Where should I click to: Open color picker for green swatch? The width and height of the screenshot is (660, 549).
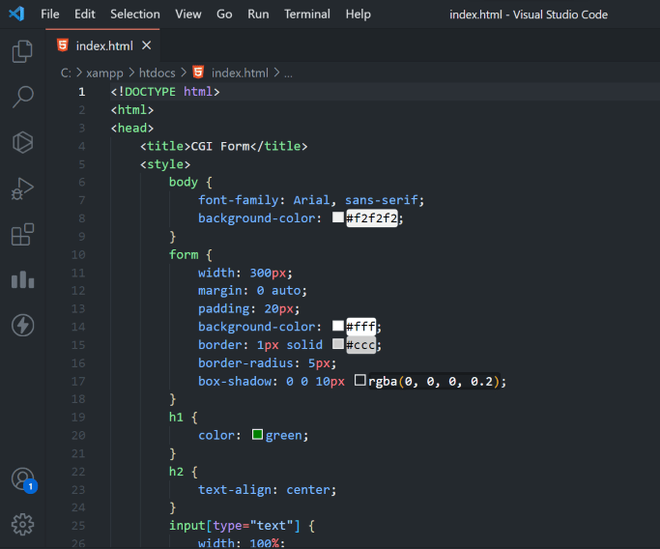257,434
